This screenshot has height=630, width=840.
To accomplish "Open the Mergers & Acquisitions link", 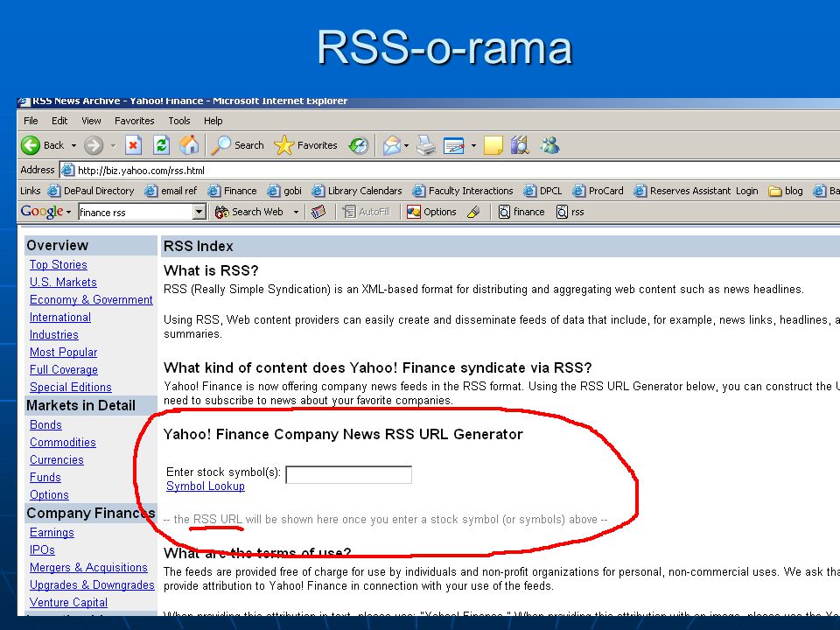I will [88, 567].
